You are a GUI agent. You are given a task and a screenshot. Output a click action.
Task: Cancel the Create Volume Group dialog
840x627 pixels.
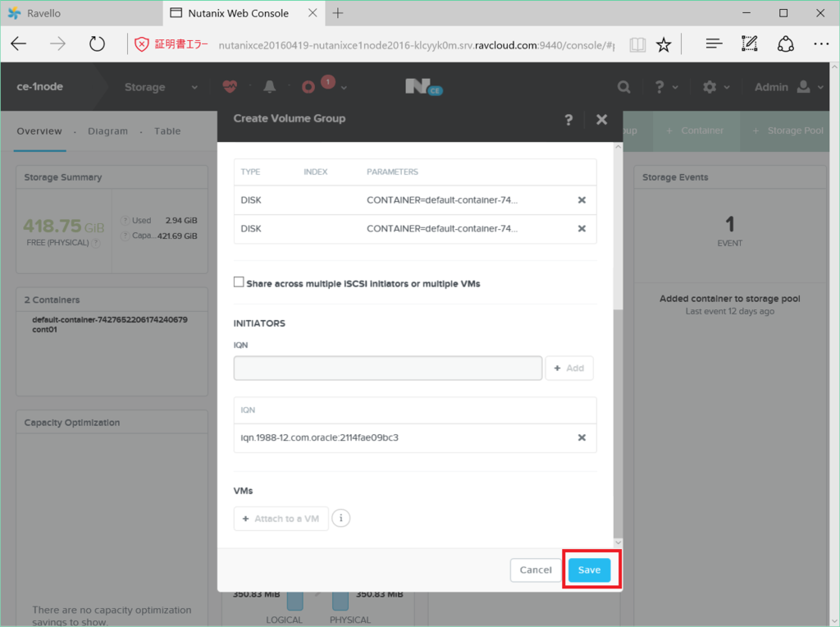click(x=535, y=570)
